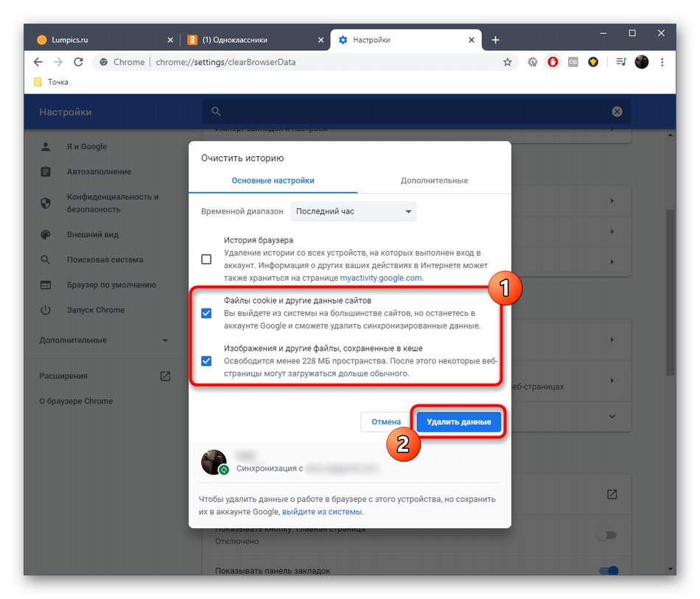Toggle the Главная страница button switch

pyautogui.click(x=606, y=535)
